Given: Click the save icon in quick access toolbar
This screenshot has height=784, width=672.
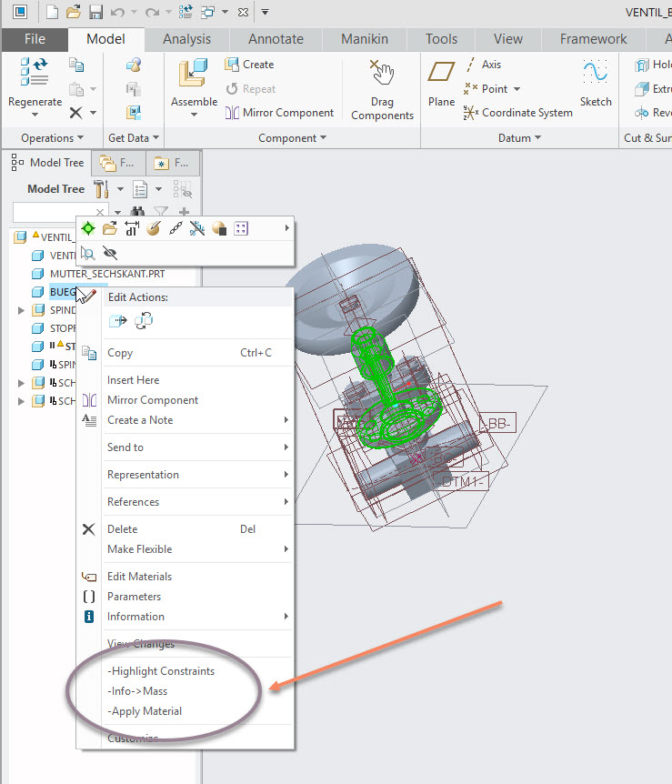Looking at the screenshot, I should [96, 12].
